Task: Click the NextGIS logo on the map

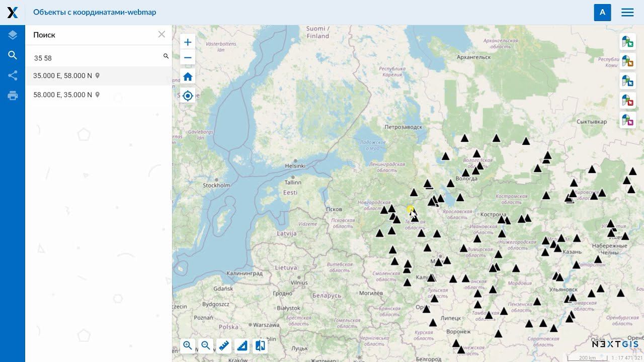Action: click(x=615, y=344)
